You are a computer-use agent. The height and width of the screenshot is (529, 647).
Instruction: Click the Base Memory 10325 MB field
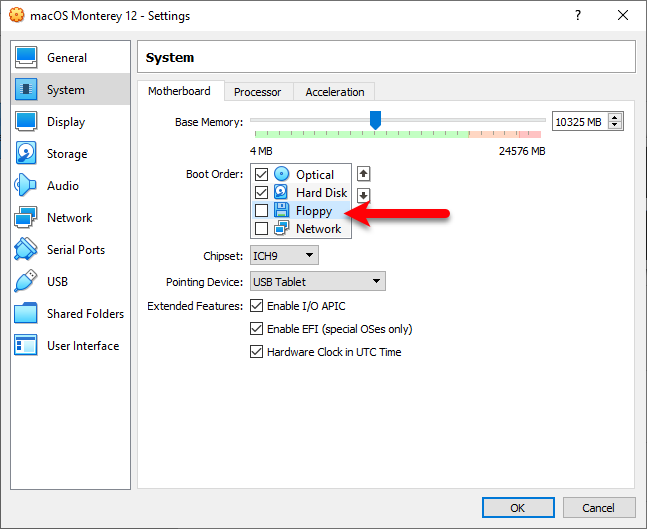coord(580,122)
